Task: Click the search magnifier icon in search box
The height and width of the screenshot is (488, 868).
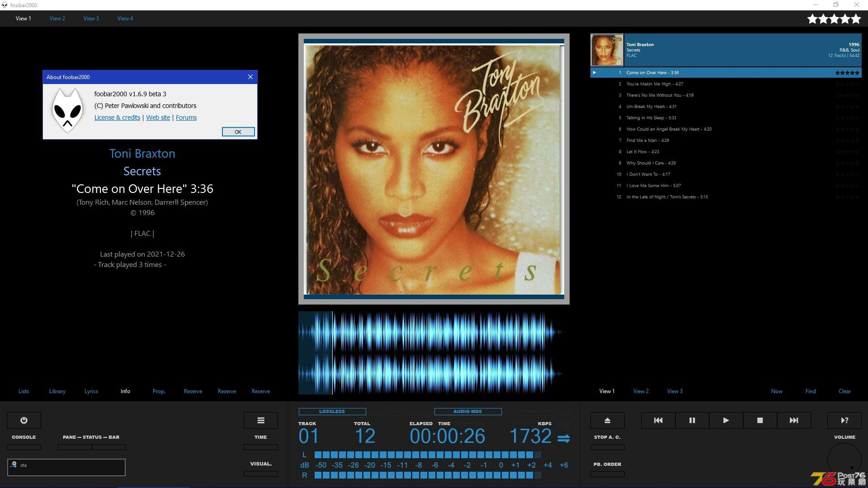Action: click(x=14, y=465)
